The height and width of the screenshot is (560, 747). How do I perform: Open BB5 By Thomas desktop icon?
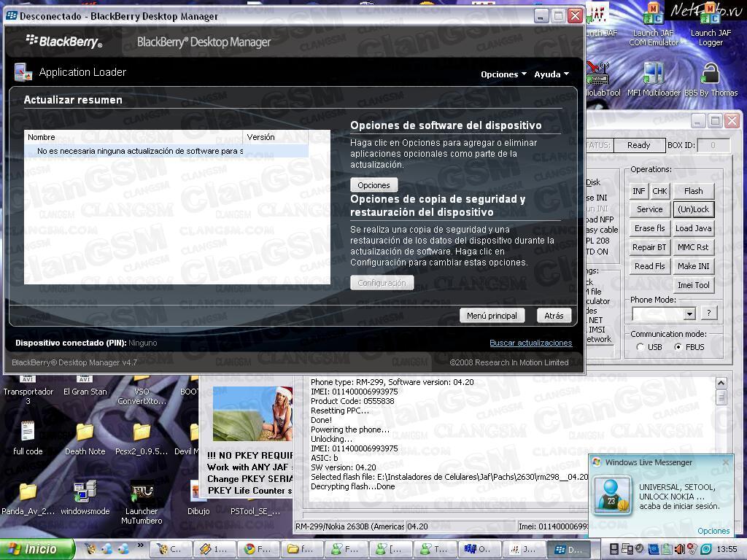[711, 80]
